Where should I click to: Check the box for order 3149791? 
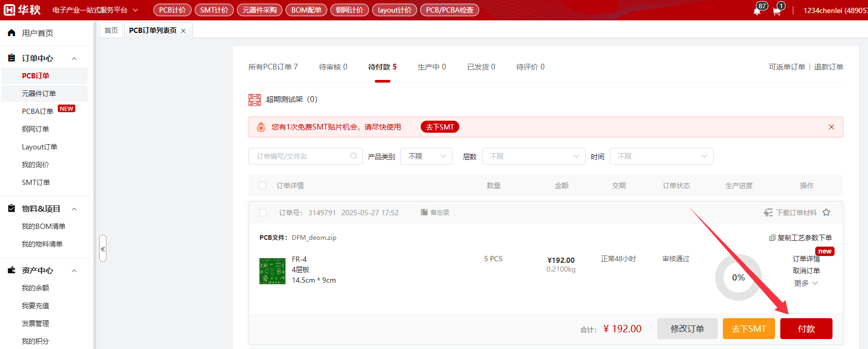[263, 213]
